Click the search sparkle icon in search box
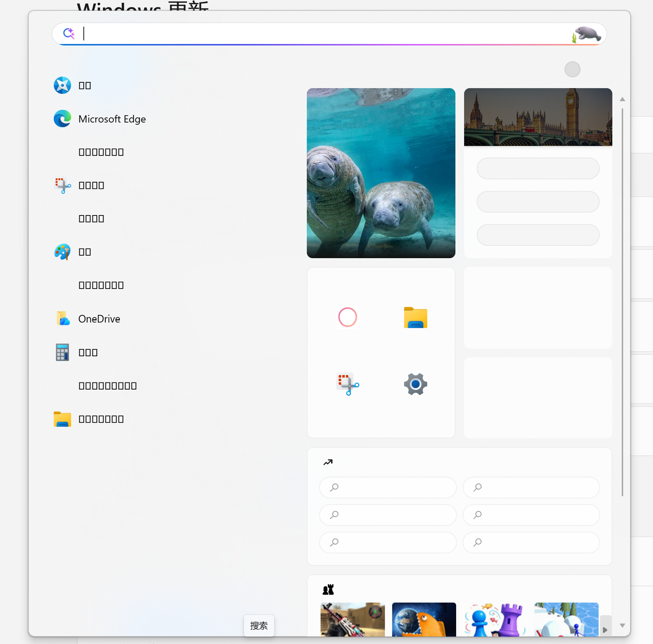The height and width of the screenshot is (644, 653). 69,33
